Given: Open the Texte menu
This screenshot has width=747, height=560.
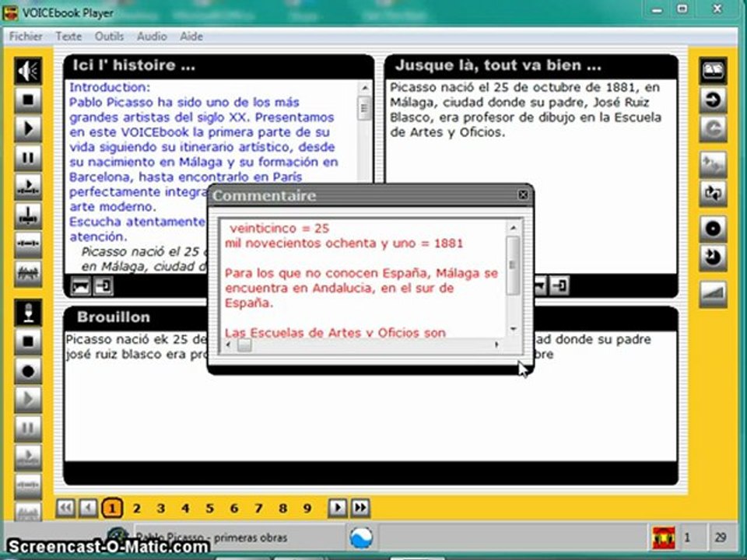Looking at the screenshot, I should click(x=68, y=37).
